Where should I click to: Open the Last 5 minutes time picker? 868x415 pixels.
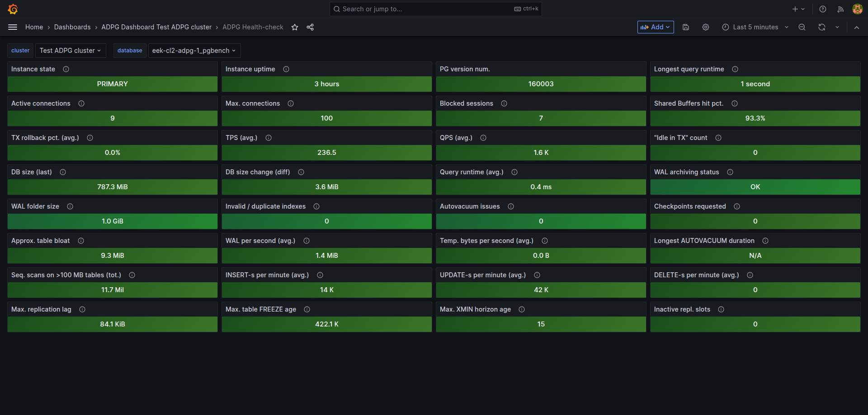click(x=755, y=27)
